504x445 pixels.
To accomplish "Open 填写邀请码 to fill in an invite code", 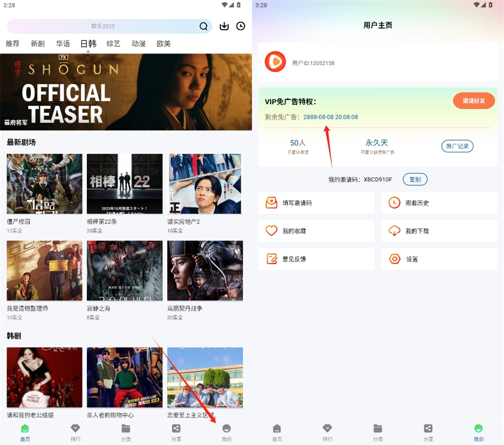I will [316, 203].
